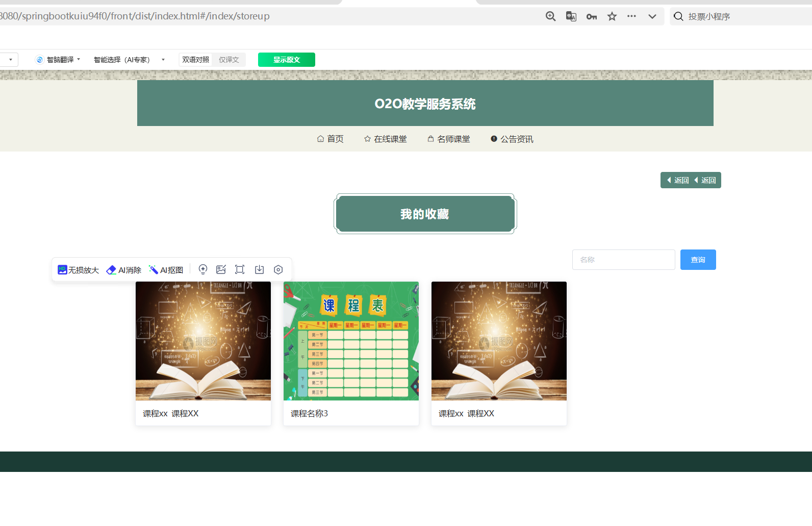Select the AI消除 eraser tool
Image resolution: width=812 pixels, height=526 pixels.
tap(124, 270)
